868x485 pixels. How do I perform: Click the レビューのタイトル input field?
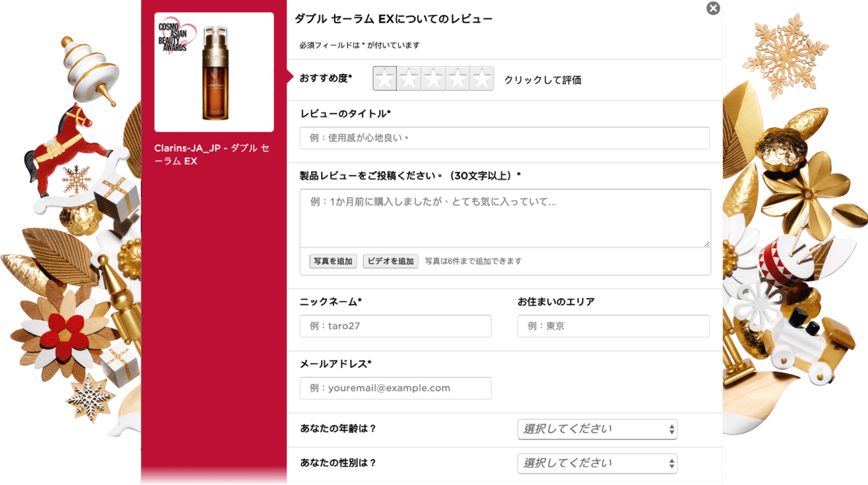click(504, 138)
